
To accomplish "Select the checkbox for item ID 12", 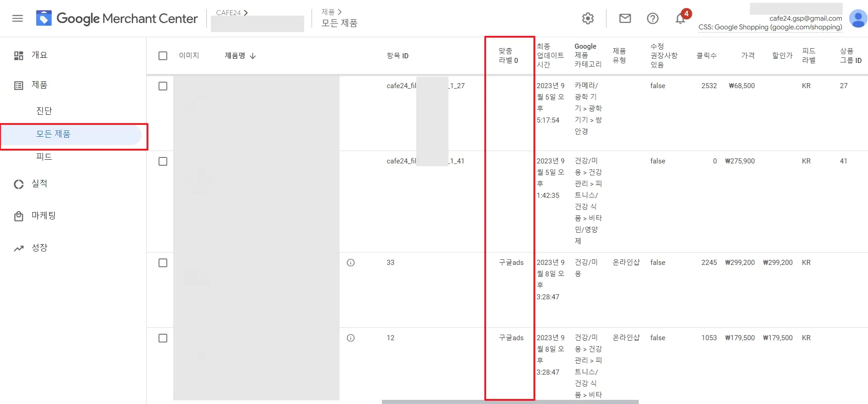I will [x=163, y=338].
